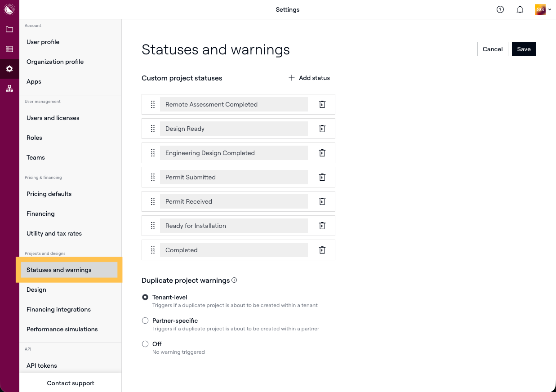Select Statuses and warnings in sidebar

point(69,270)
